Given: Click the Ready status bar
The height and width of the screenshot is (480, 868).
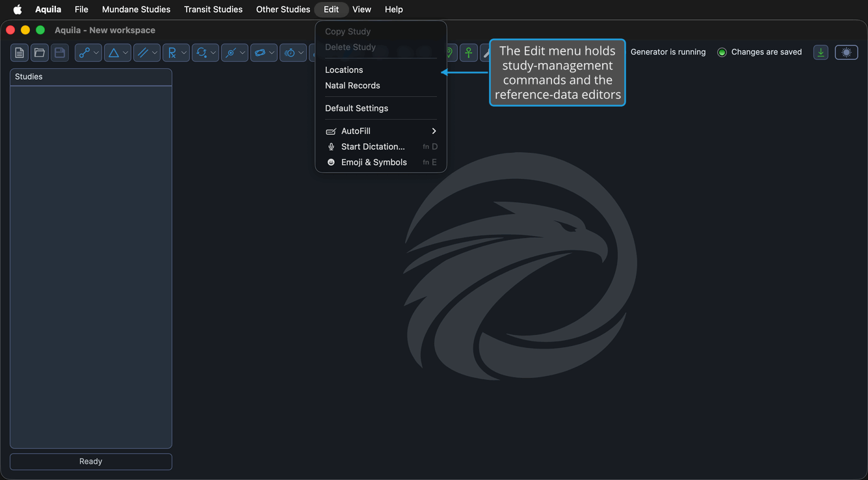Looking at the screenshot, I should coord(91,461).
